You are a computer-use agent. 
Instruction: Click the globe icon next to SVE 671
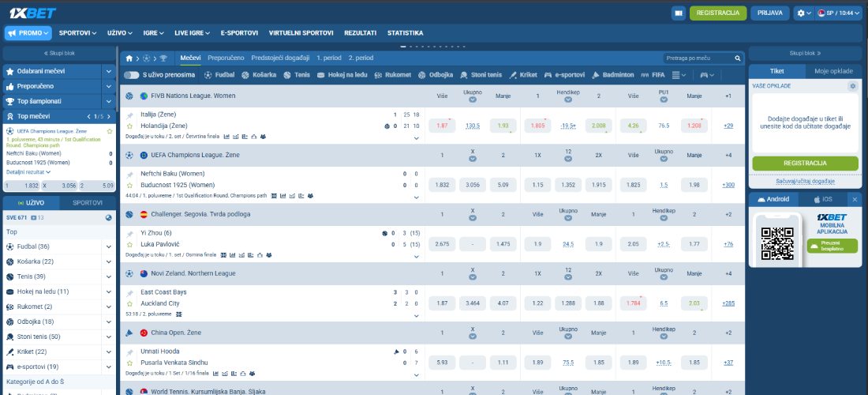(109, 218)
